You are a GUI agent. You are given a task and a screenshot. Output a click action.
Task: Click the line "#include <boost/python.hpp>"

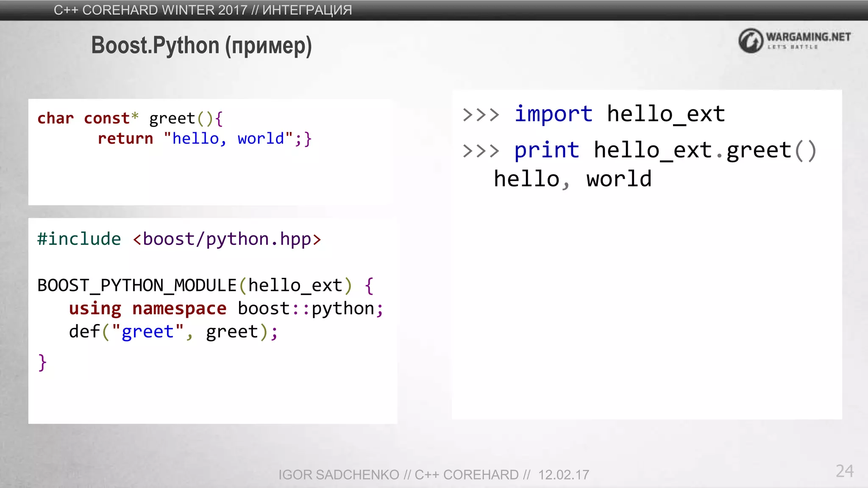pos(179,239)
